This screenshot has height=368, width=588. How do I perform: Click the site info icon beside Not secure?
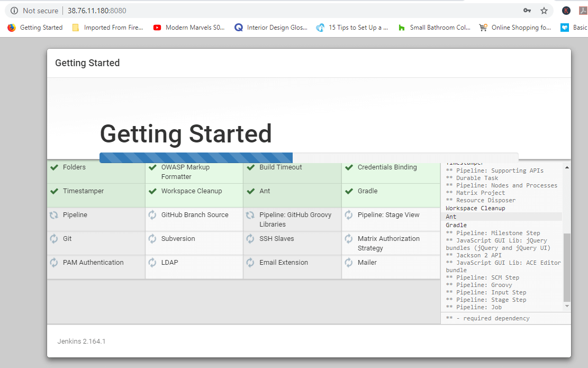click(14, 11)
